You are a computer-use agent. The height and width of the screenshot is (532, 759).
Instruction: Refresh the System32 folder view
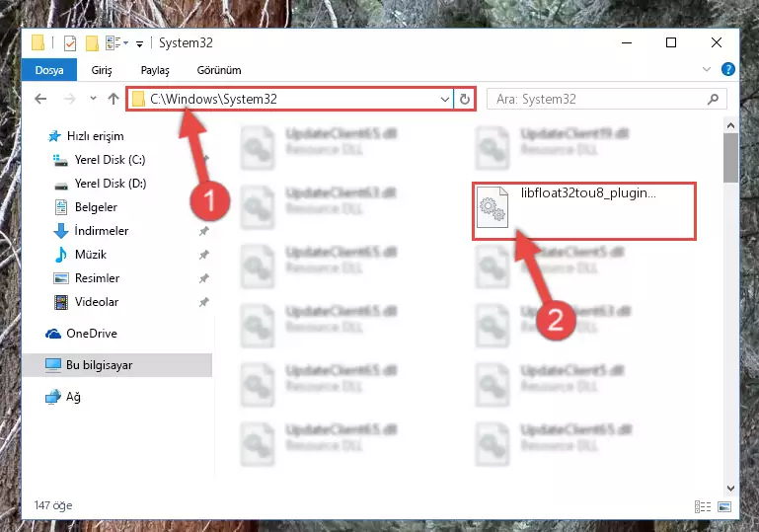point(465,100)
